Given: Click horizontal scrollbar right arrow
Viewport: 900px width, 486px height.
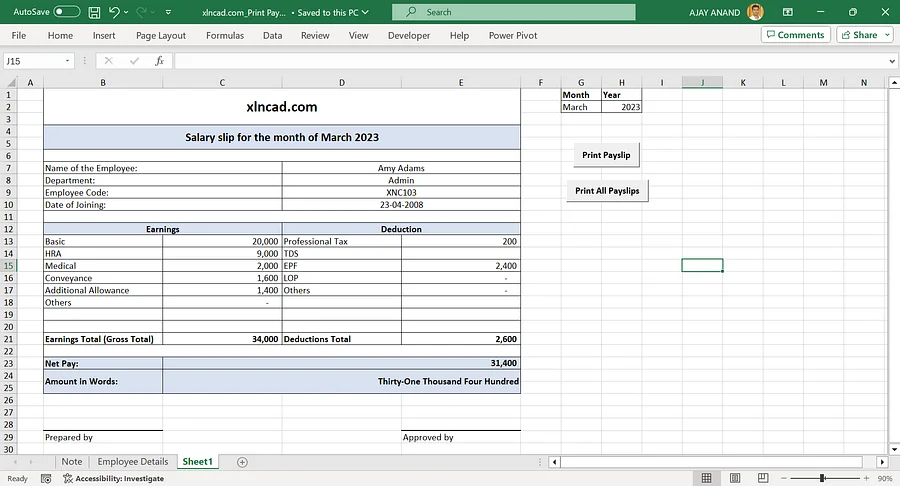Looking at the screenshot, I should point(882,462).
